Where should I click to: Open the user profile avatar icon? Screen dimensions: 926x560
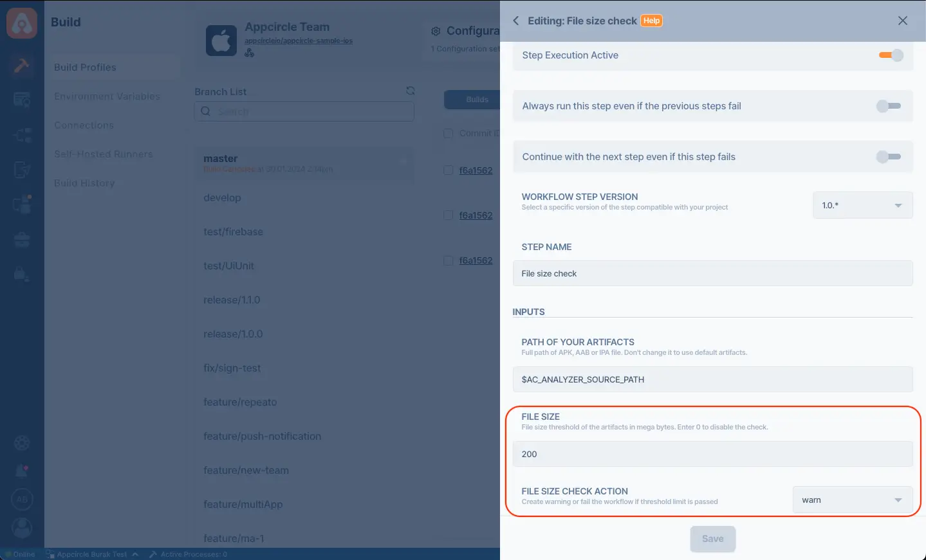[x=22, y=527]
